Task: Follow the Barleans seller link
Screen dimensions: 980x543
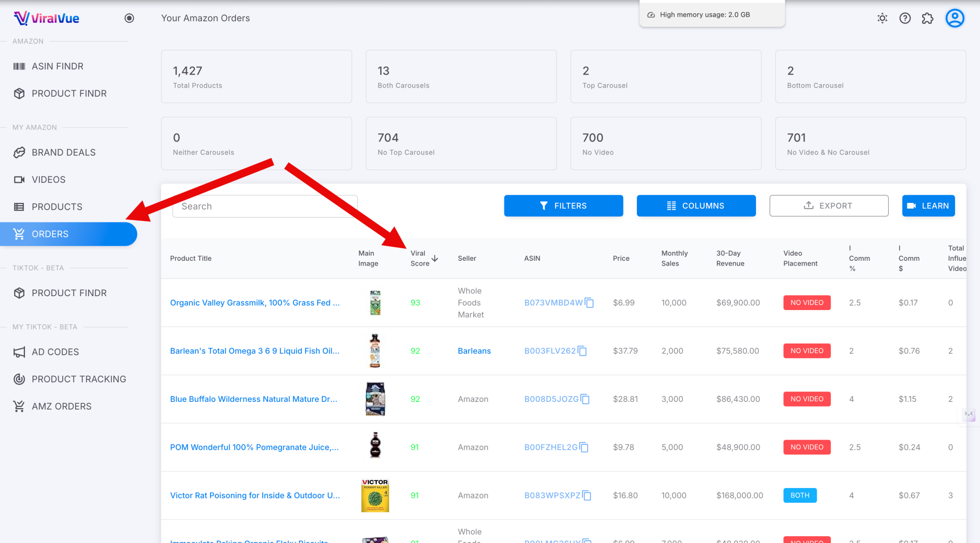Action: (x=474, y=351)
